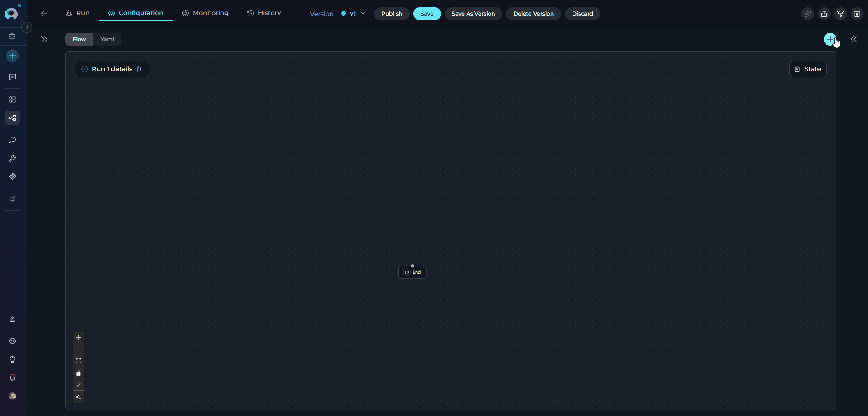Toggle the canvas lock icon
868x416 pixels.
point(78,373)
